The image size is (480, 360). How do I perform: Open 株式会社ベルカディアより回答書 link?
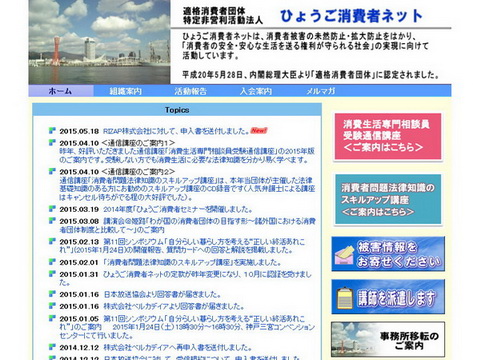174,306
